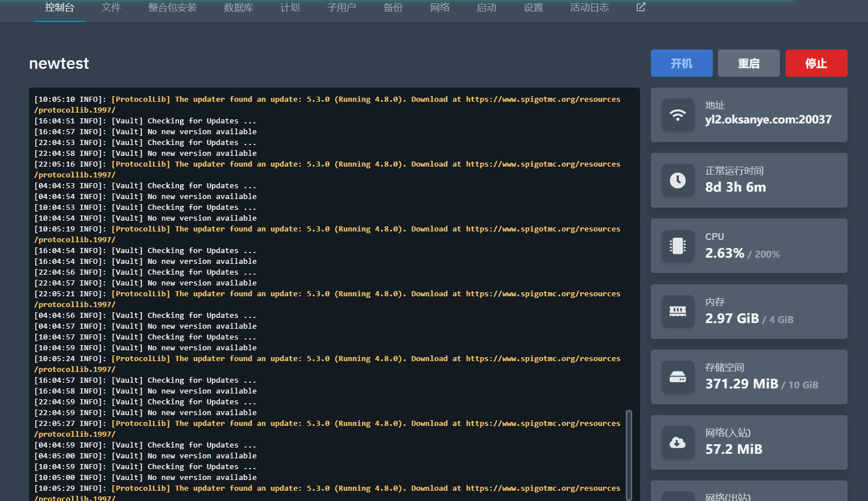Click the inbound network cloud download icon

tap(678, 442)
